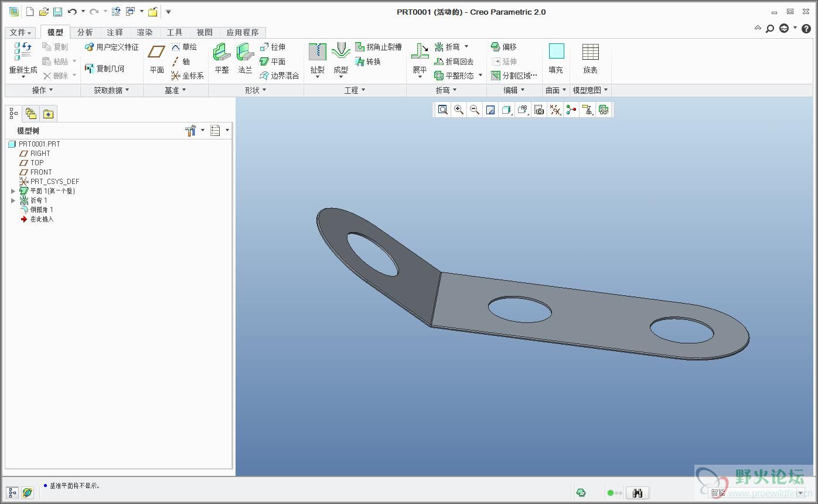Select the Axis (轴) datum tool
The image size is (818, 504).
coord(180,62)
